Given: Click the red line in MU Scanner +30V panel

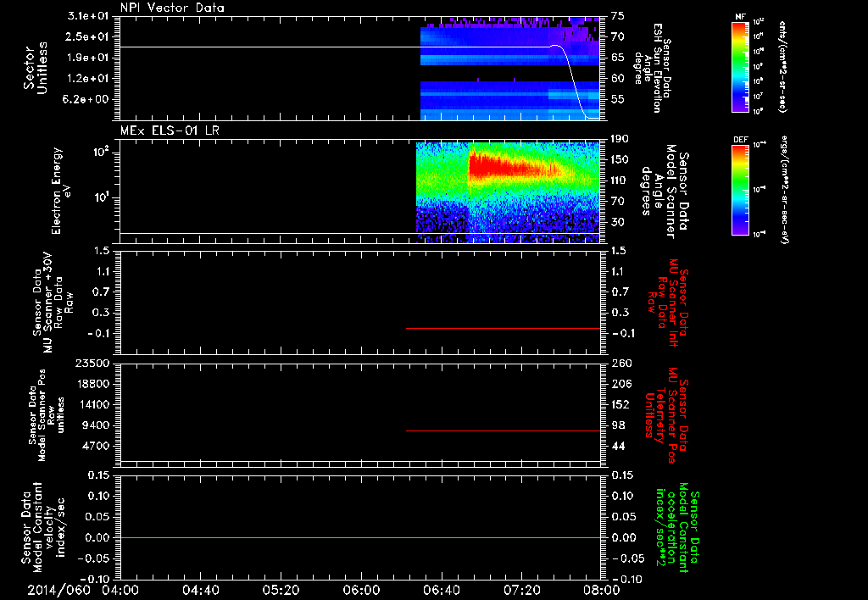Looking at the screenshot, I should click(504, 328).
